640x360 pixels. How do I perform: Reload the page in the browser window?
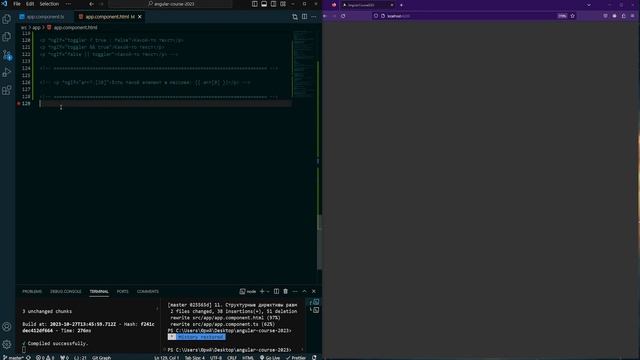(x=343, y=16)
